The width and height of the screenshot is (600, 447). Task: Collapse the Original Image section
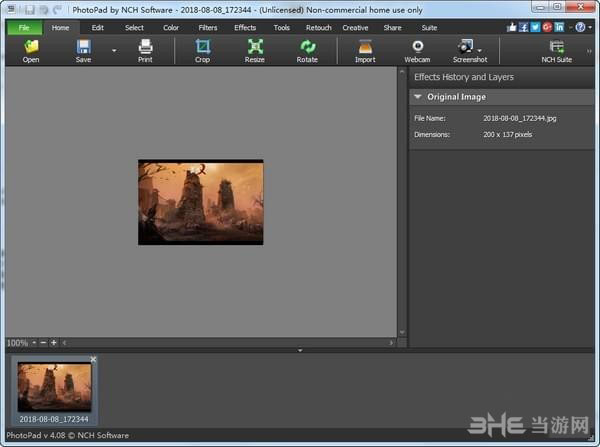pos(418,97)
